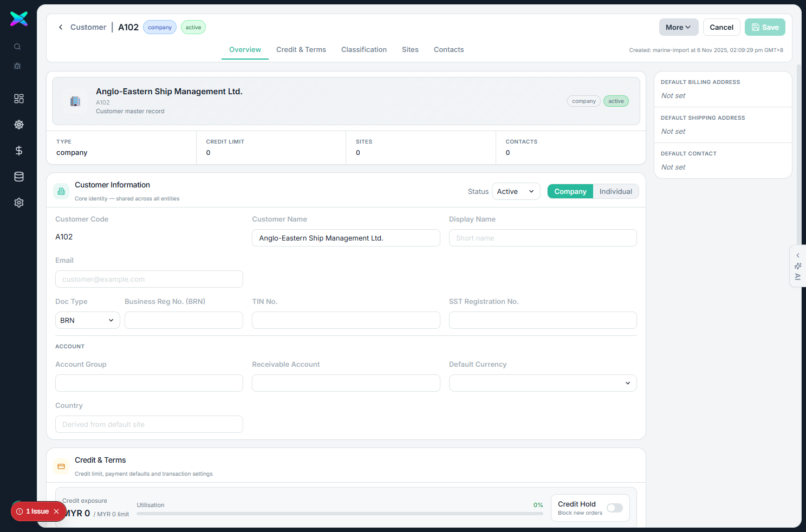Select the Individual type option

point(616,191)
